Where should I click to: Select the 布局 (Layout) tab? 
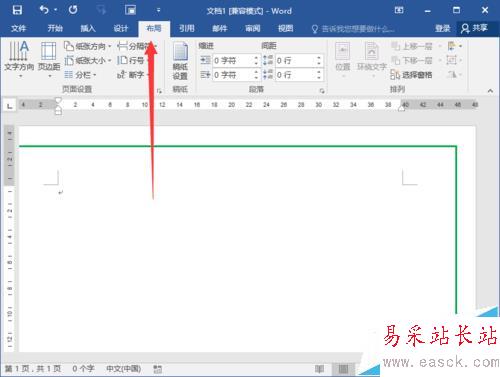(x=154, y=28)
